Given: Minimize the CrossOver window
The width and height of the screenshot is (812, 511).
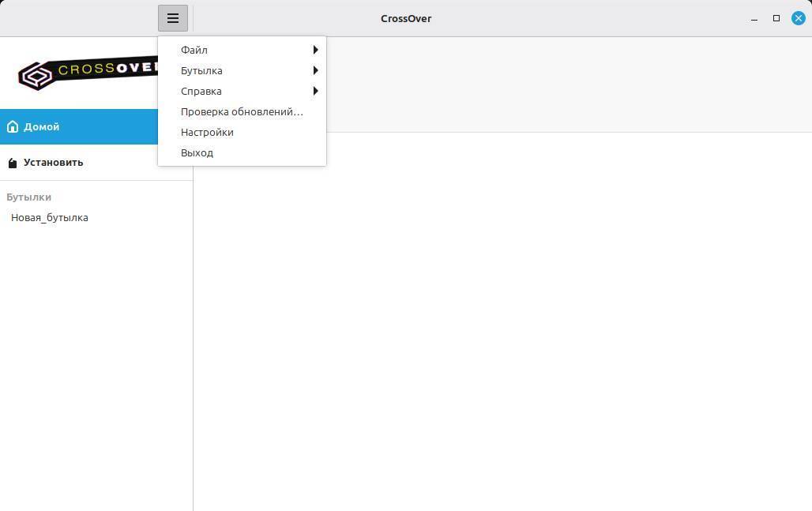Looking at the screenshot, I should pos(755,18).
